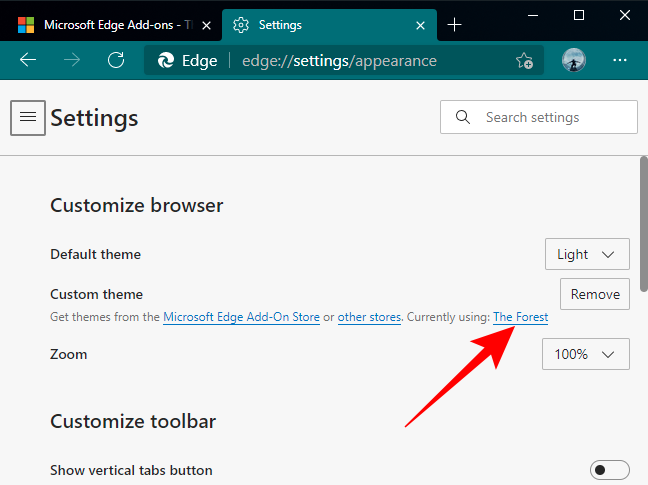The image size is (648, 485).
Task: Open The Forest theme link
Action: pos(520,317)
